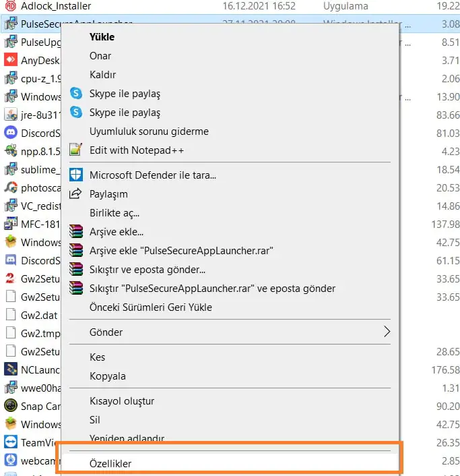The width and height of the screenshot is (460, 476).
Task: Click date 16.12.2021 16:52 cell
Action: (259, 6)
